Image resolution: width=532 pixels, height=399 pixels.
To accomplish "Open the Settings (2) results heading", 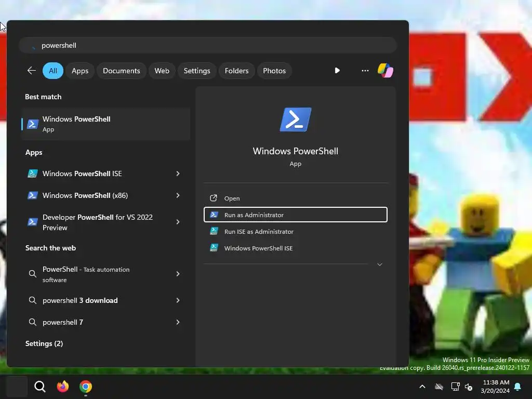I will [44, 344].
